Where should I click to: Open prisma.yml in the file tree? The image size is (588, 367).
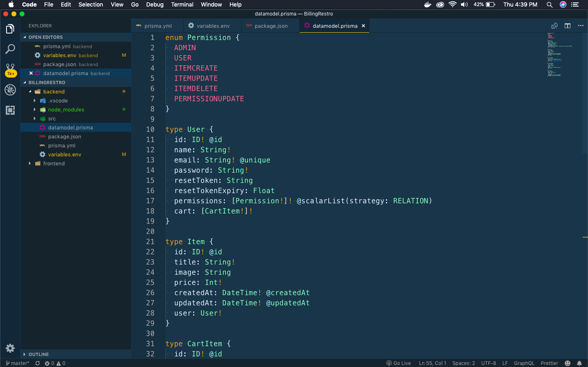(x=76, y=146)
